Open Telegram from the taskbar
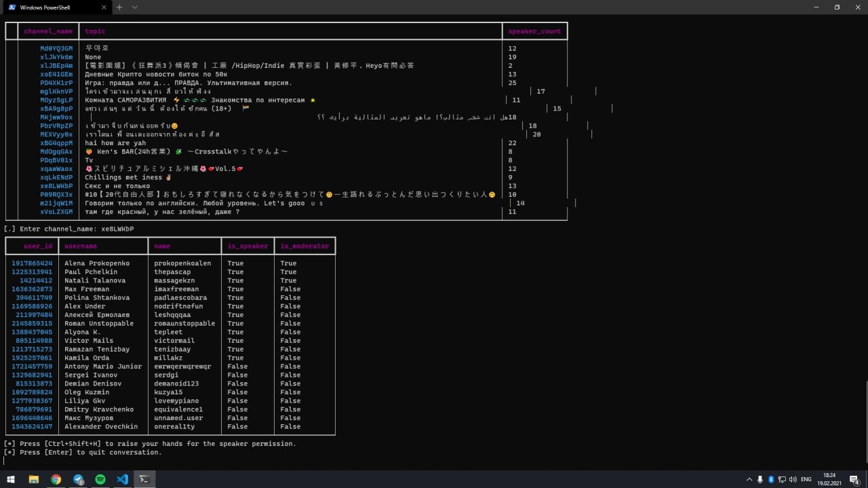This screenshot has width=868, height=488. 78,479
